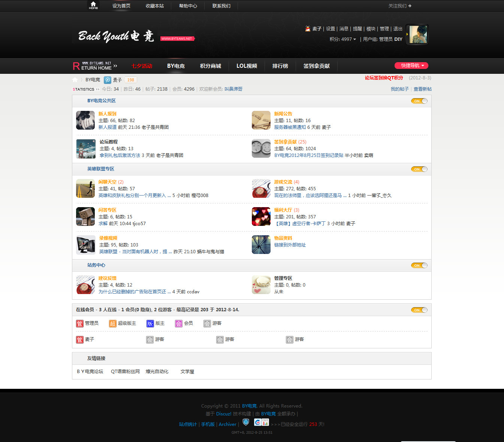The image size is (504, 442).
Task: Open the 新闻公告 forum icon
Action: (x=261, y=120)
